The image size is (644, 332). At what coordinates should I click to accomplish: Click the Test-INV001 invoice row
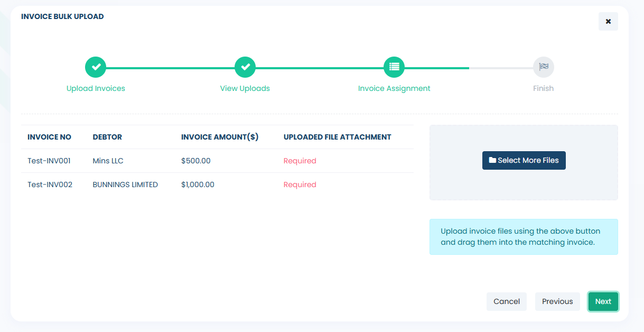pos(49,161)
